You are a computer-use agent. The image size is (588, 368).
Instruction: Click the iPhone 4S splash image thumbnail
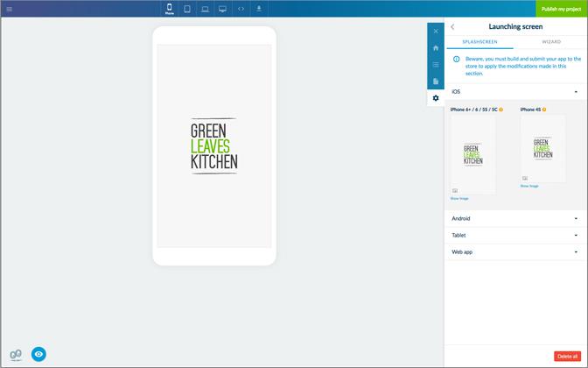(x=542, y=148)
